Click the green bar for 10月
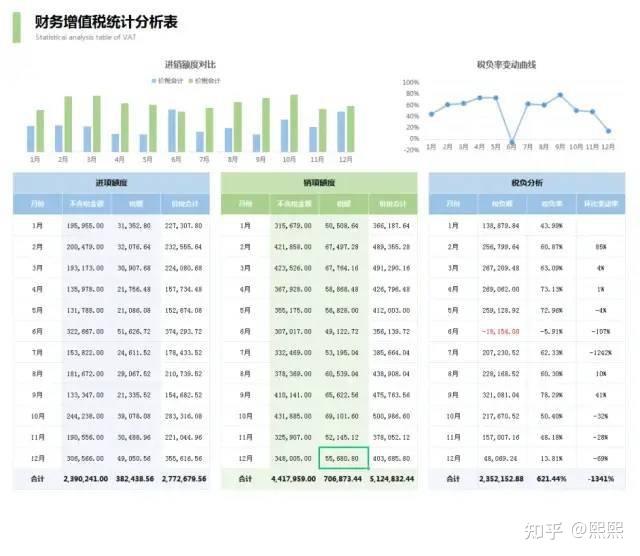This screenshot has width=640, height=556. point(294,123)
